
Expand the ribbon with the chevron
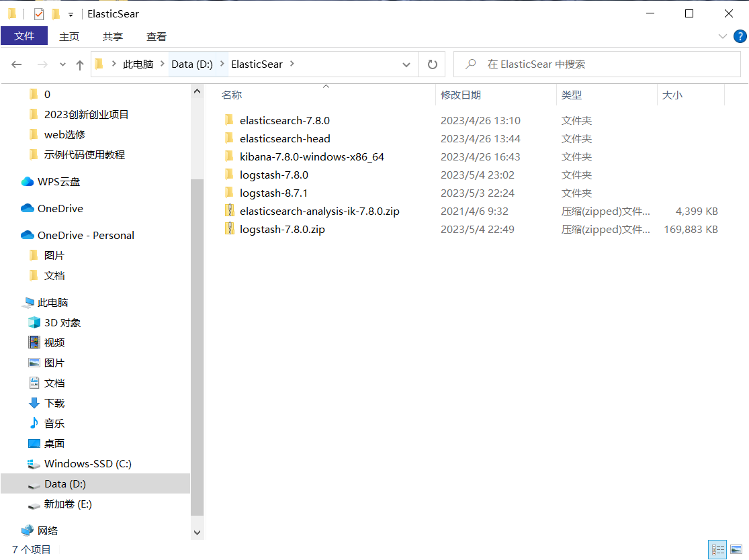[722, 36]
